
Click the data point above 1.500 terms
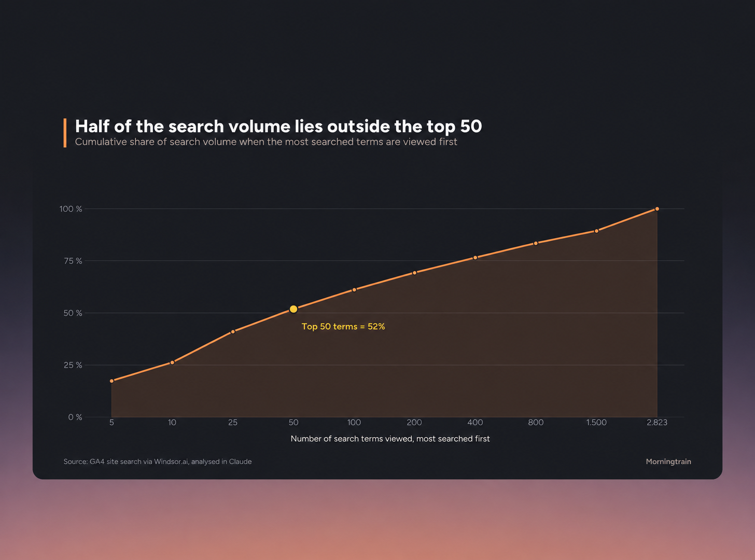tap(596, 231)
